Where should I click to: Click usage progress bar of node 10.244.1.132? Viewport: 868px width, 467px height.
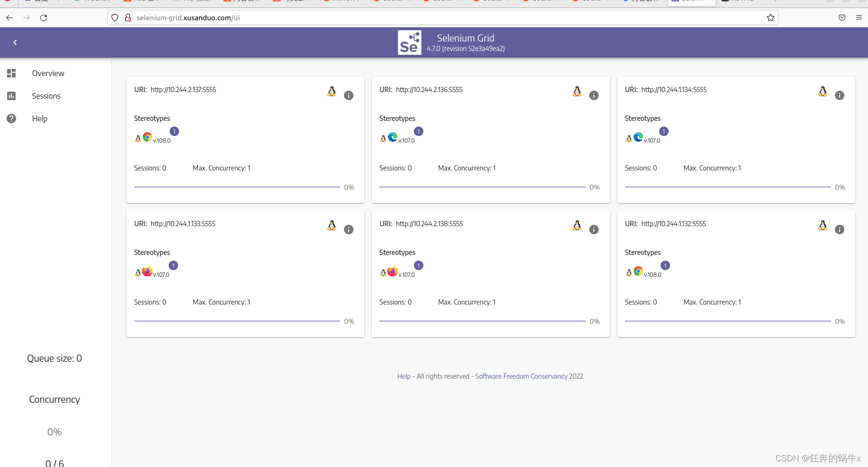click(728, 321)
